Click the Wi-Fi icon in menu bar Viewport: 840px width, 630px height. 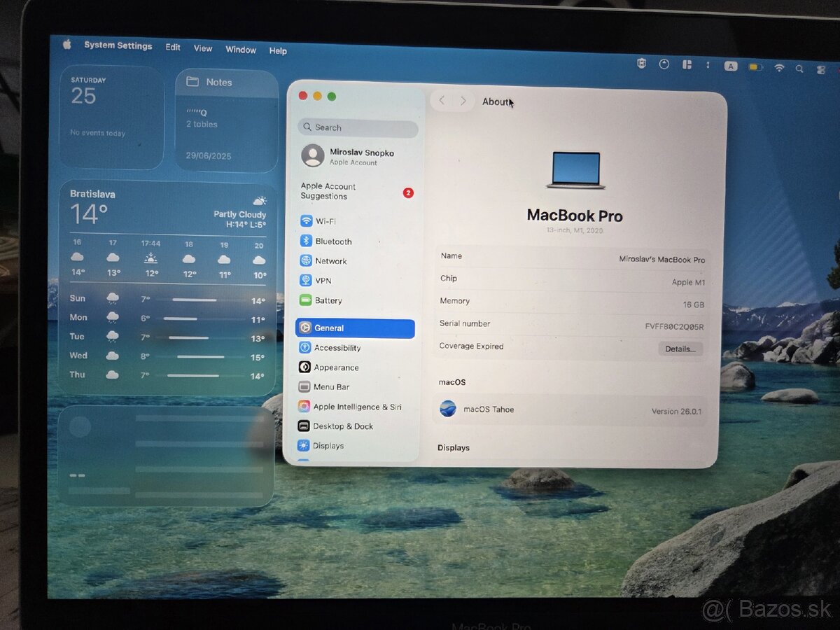779,68
